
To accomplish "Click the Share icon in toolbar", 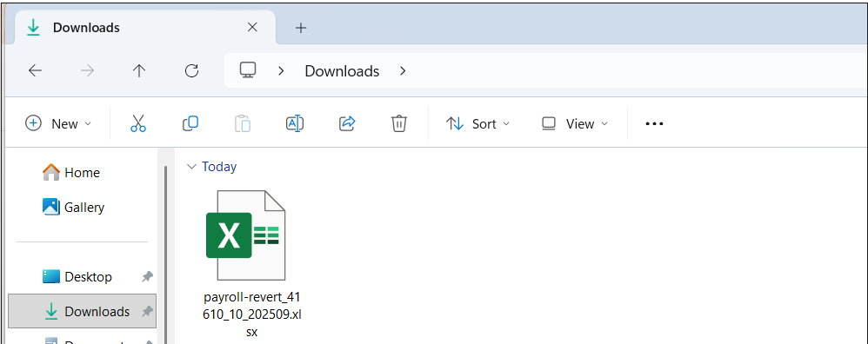I will click(347, 123).
